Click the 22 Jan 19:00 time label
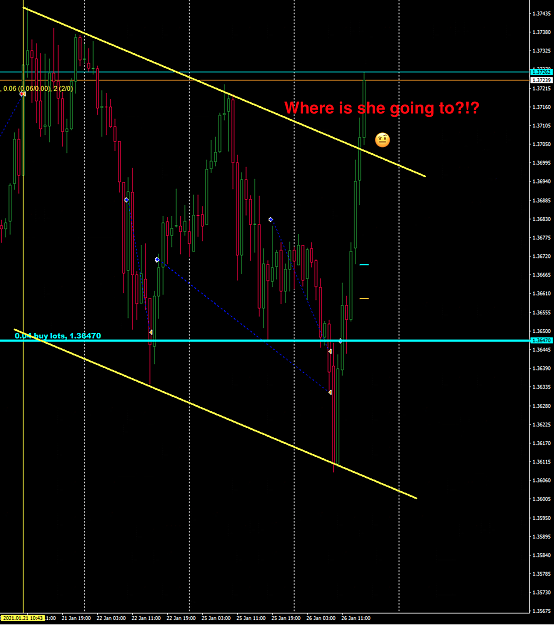The width and height of the screenshot is (554, 625). (181, 618)
